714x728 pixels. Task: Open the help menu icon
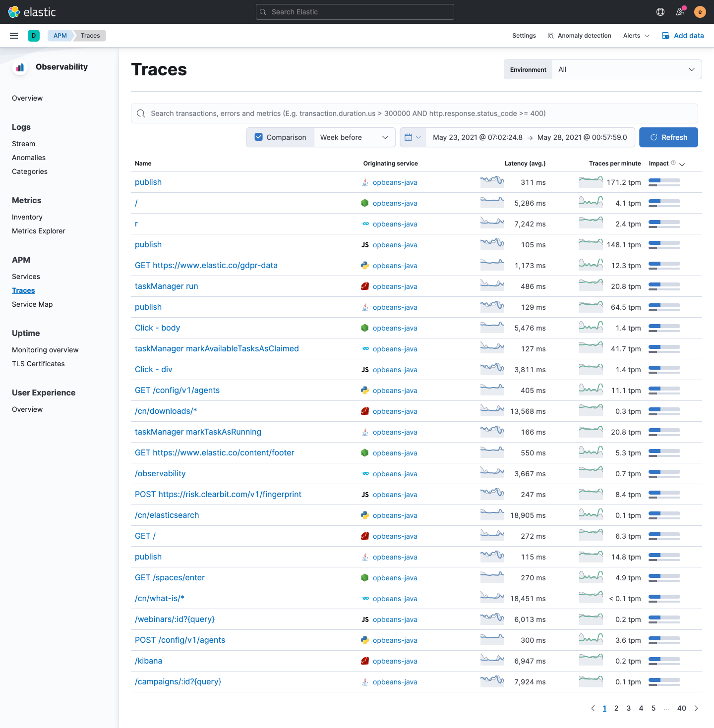pos(660,11)
